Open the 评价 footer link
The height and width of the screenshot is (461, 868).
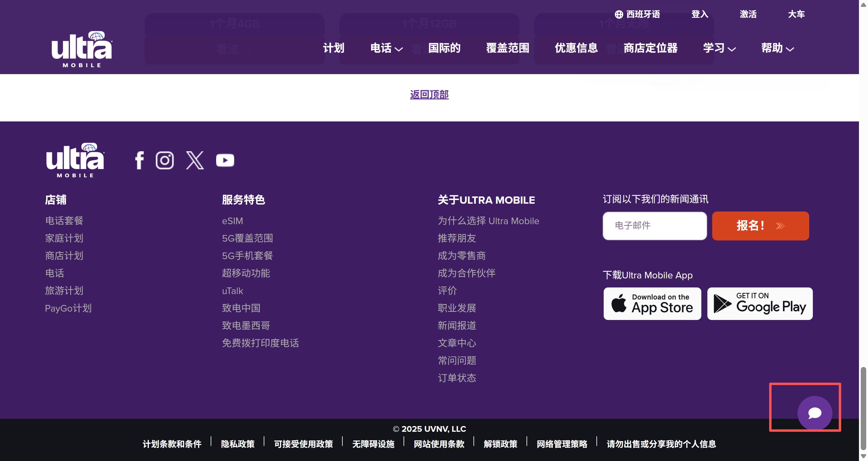[447, 291]
